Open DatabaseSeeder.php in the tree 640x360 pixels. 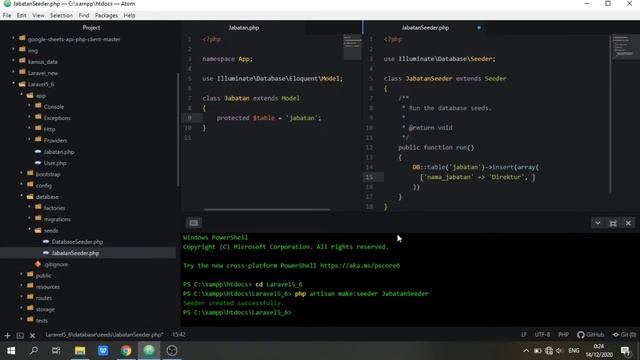point(77,242)
